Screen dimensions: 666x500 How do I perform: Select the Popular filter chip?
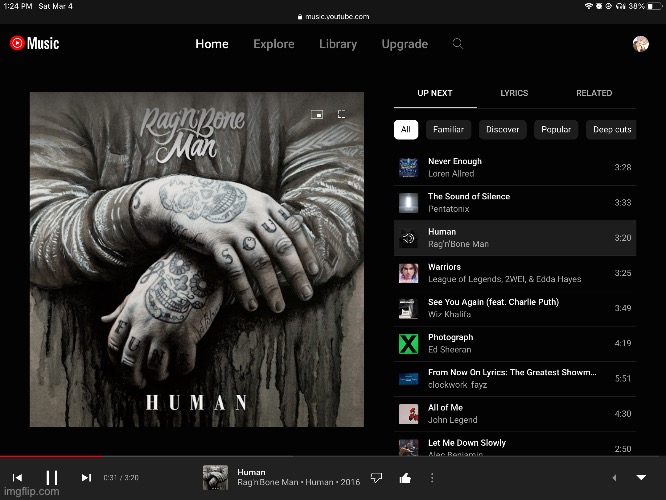pos(556,130)
